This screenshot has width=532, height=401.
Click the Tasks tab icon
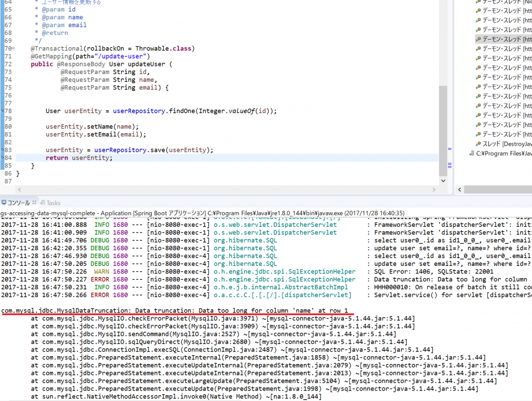coord(43,203)
